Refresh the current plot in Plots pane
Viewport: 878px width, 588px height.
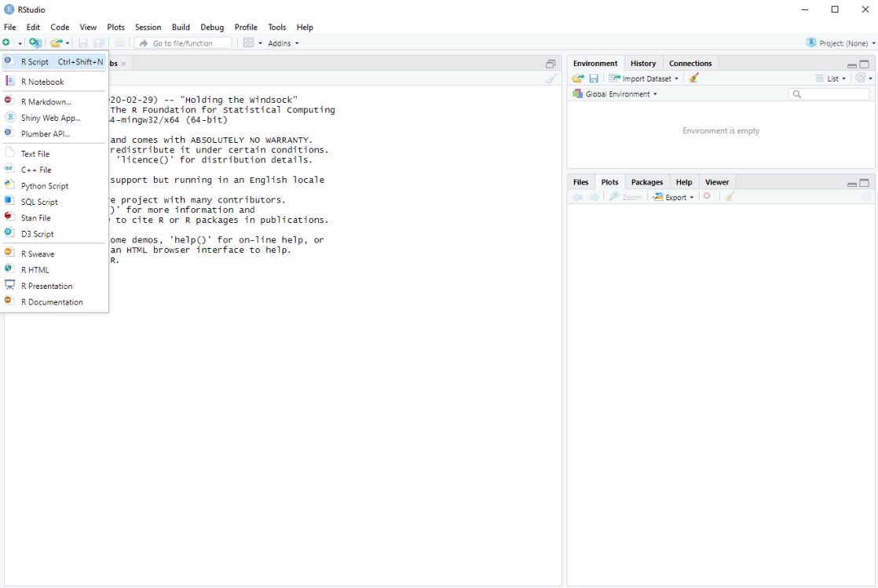click(866, 197)
